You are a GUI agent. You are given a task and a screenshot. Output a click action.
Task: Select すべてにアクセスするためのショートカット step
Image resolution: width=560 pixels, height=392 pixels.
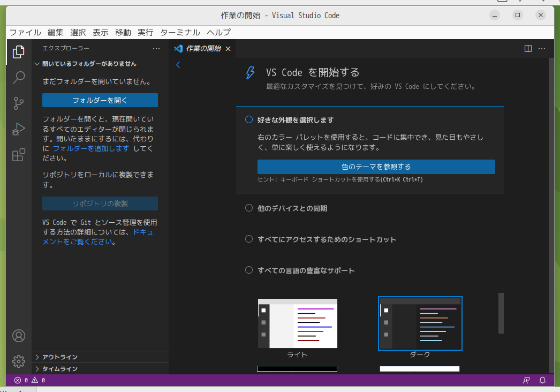(x=249, y=239)
